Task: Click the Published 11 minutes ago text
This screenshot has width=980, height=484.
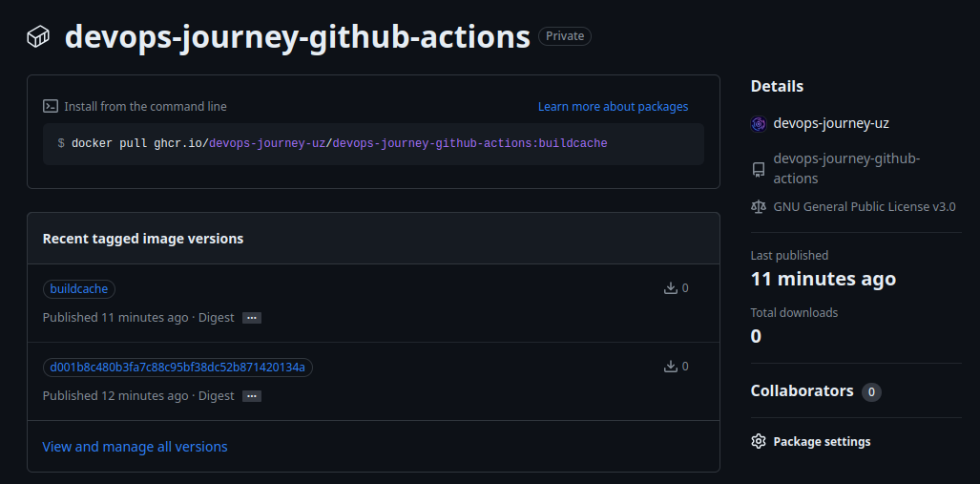Action: (x=115, y=317)
